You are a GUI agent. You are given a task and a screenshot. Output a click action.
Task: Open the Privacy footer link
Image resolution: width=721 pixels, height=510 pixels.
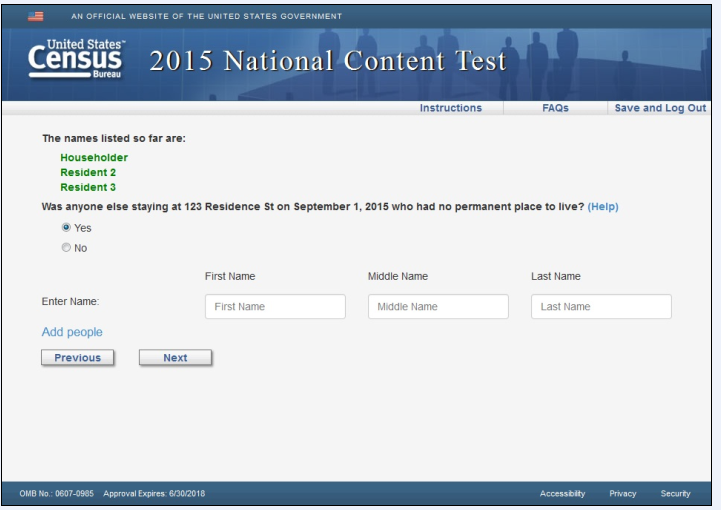(623, 493)
